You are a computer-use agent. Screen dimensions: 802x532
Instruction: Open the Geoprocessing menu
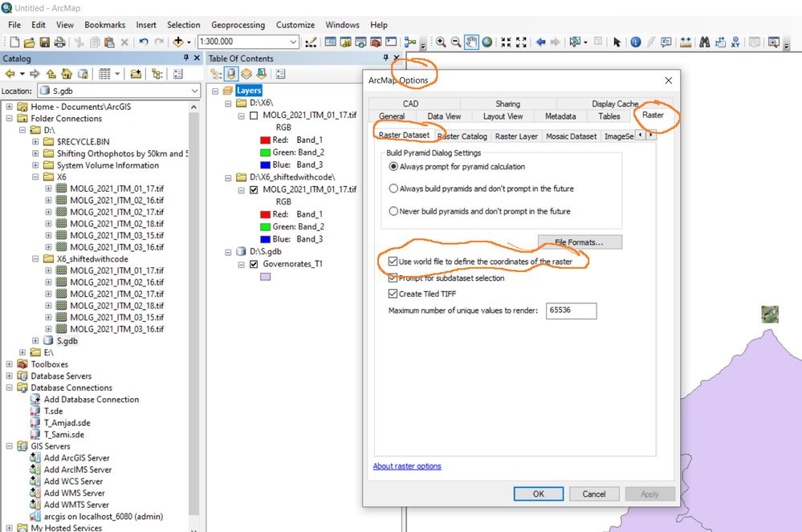pyautogui.click(x=238, y=25)
